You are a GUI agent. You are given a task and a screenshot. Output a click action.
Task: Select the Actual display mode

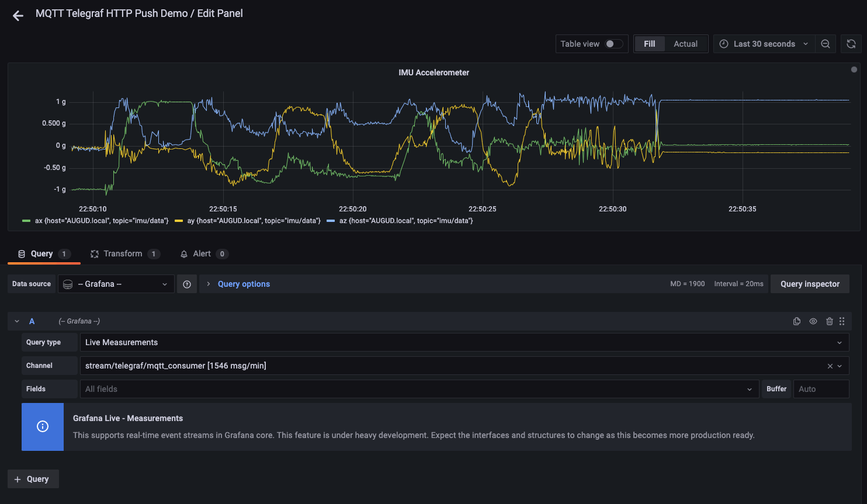pyautogui.click(x=685, y=44)
